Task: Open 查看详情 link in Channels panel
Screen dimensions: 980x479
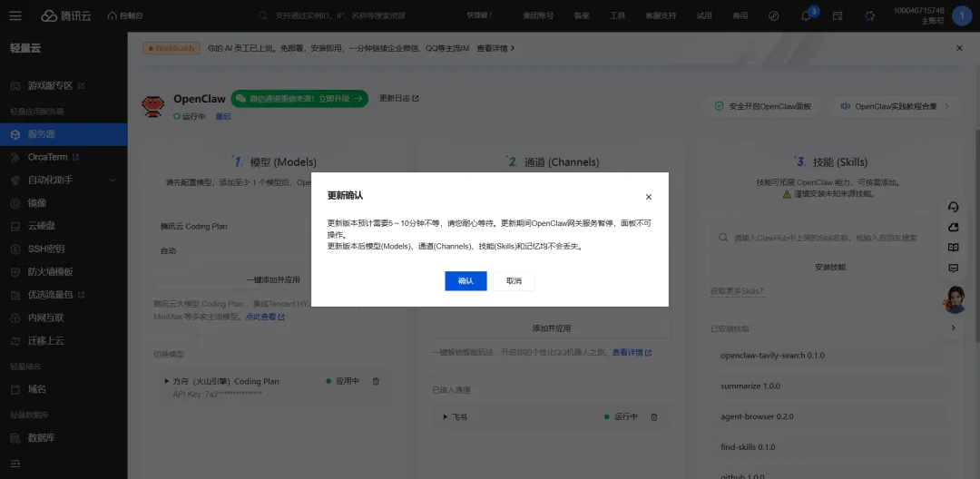Action: (632, 352)
